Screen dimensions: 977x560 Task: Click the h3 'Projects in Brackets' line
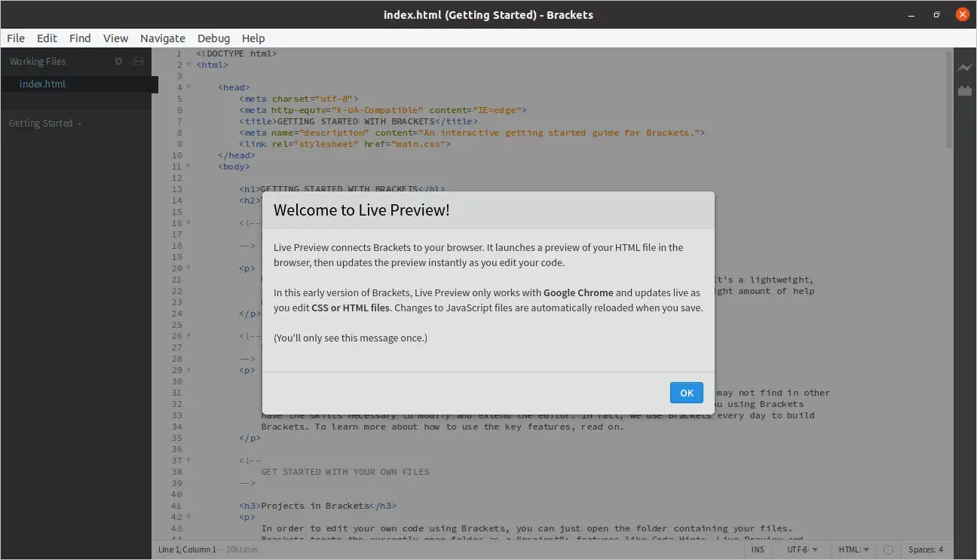318,506
